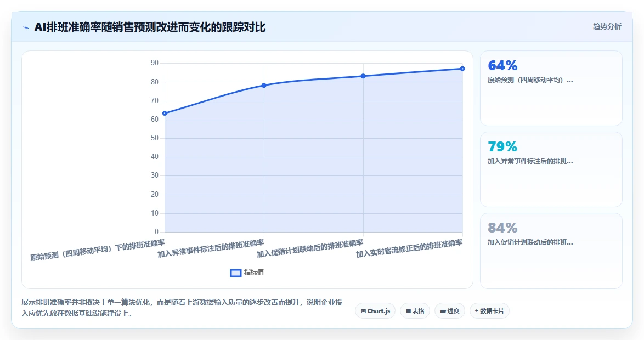
Task: Select the Chart.js tag chip
Action: pos(375,311)
